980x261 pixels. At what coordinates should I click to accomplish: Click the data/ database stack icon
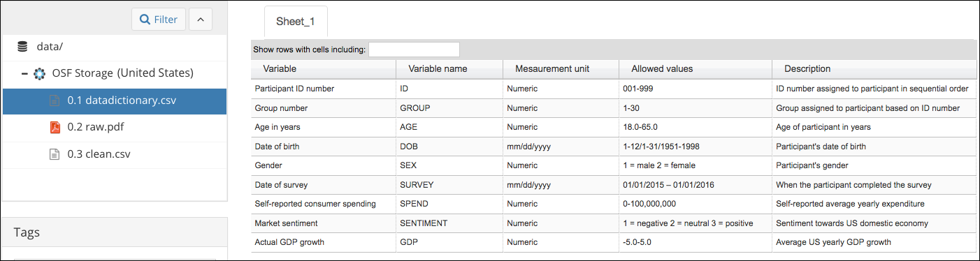(x=22, y=47)
